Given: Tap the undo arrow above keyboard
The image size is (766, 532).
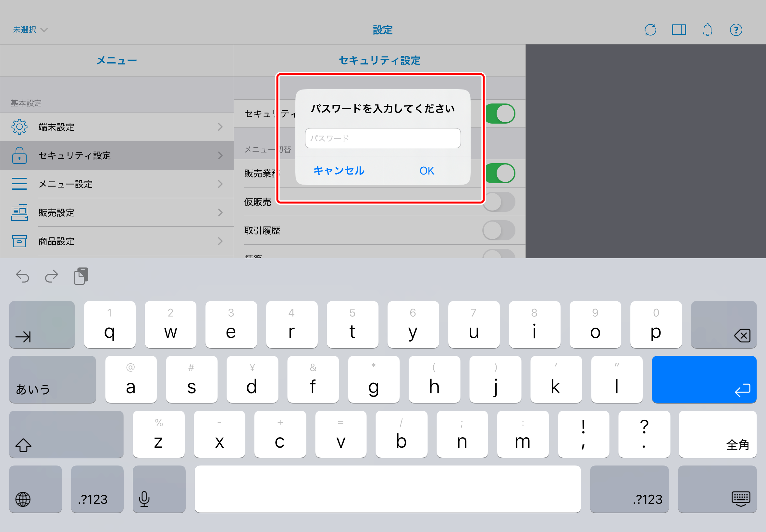Looking at the screenshot, I should tap(23, 276).
